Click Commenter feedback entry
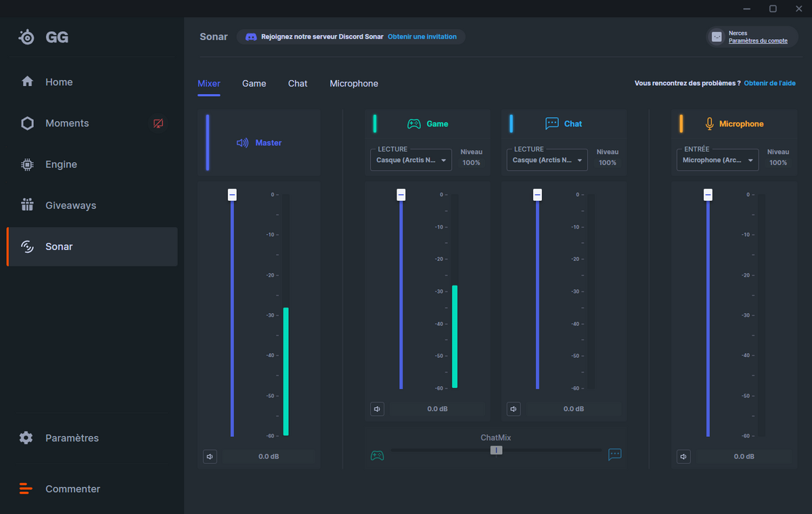Viewport: 812px width, 514px height. click(92, 488)
